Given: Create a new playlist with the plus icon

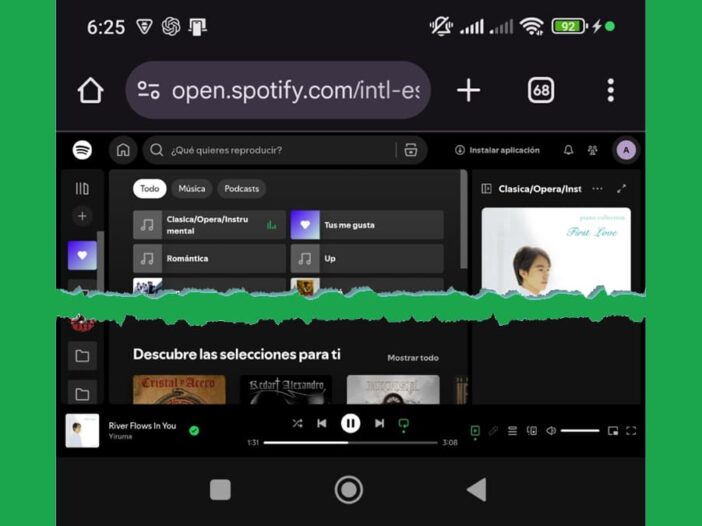Looking at the screenshot, I should 82,216.
